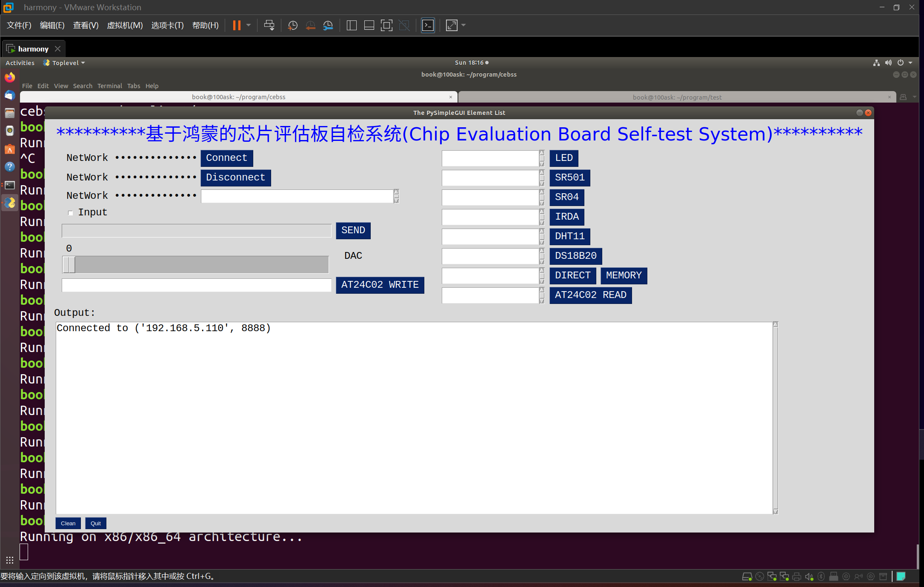Switch to the ~/program/test terminal tab
Viewport: 924px width, 587px height.
[x=677, y=97]
